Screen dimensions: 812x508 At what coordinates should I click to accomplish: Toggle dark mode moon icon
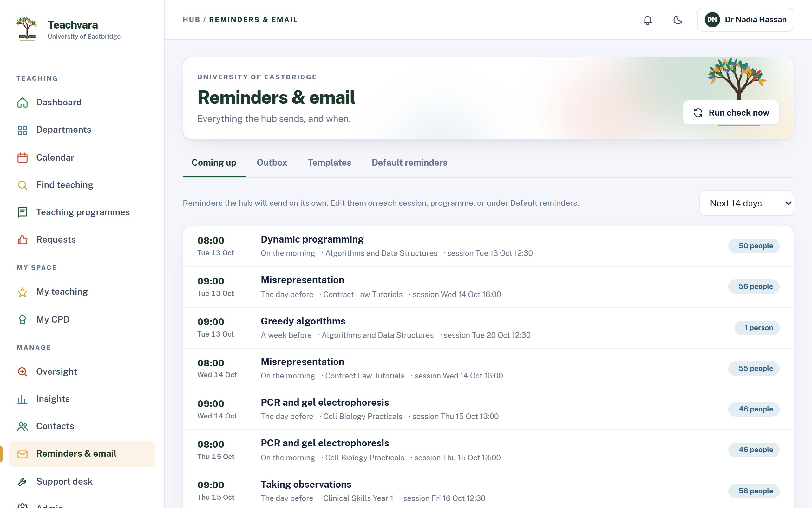click(678, 20)
